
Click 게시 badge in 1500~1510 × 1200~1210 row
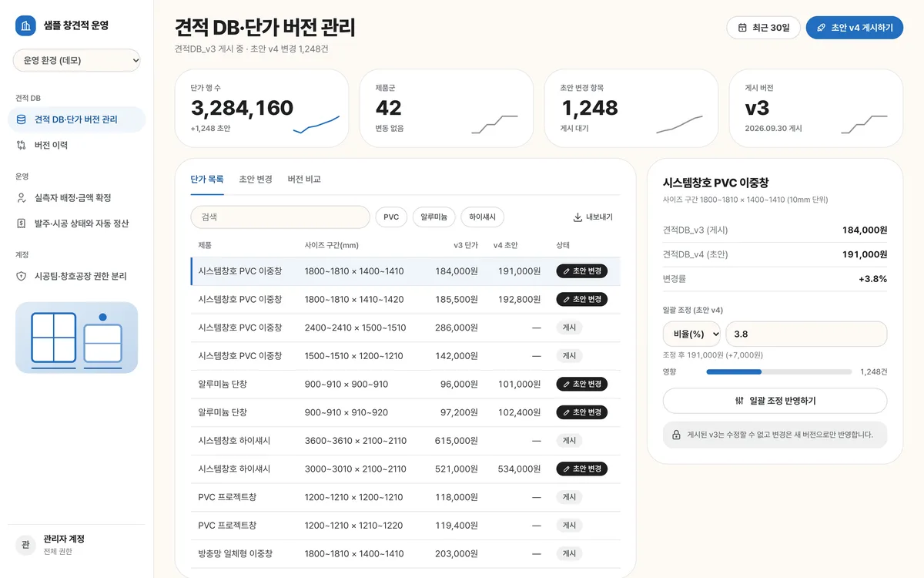click(569, 356)
